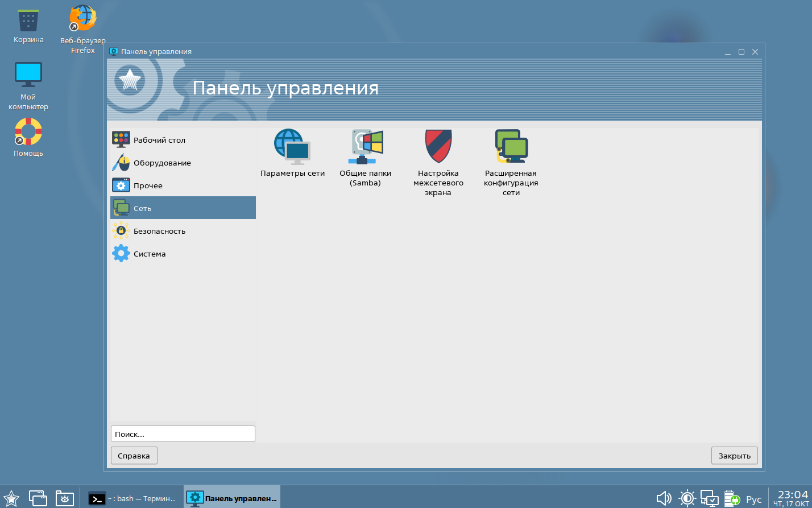Image resolution: width=812 pixels, height=508 pixels.
Task: Select Безопасность category in sidebar
Action: point(183,231)
